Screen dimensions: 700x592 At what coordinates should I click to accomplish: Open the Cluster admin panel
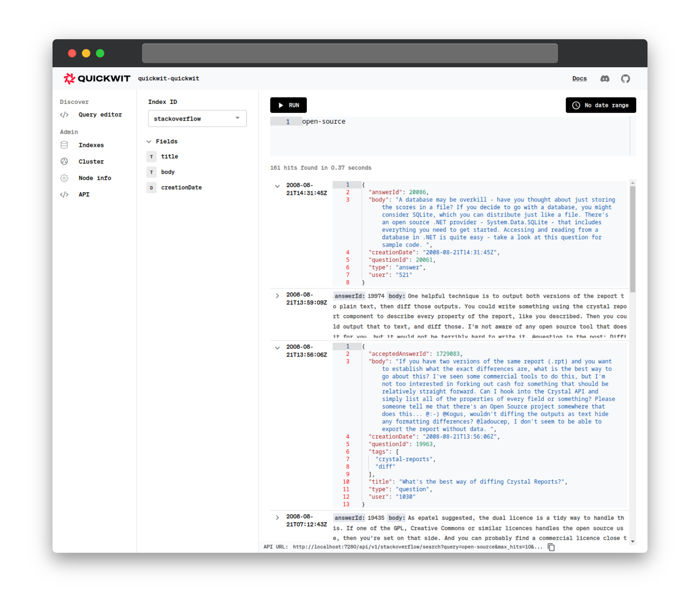click(x=91, y=161)
